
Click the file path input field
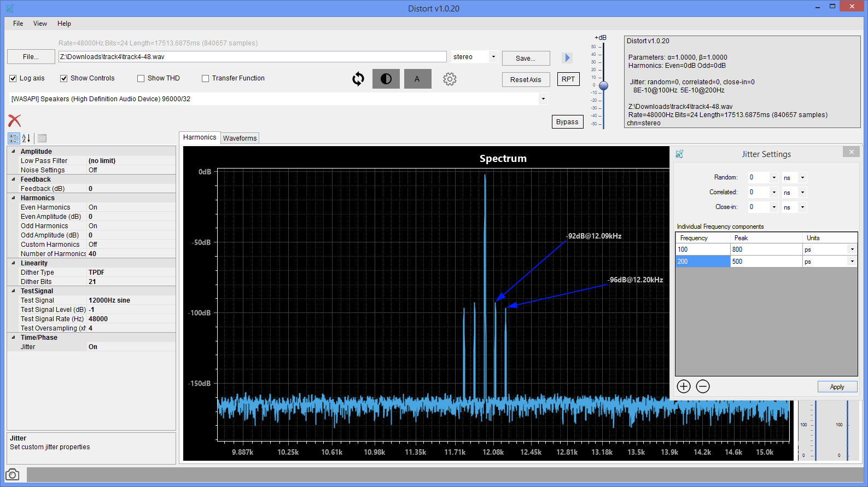pos(253,57)
